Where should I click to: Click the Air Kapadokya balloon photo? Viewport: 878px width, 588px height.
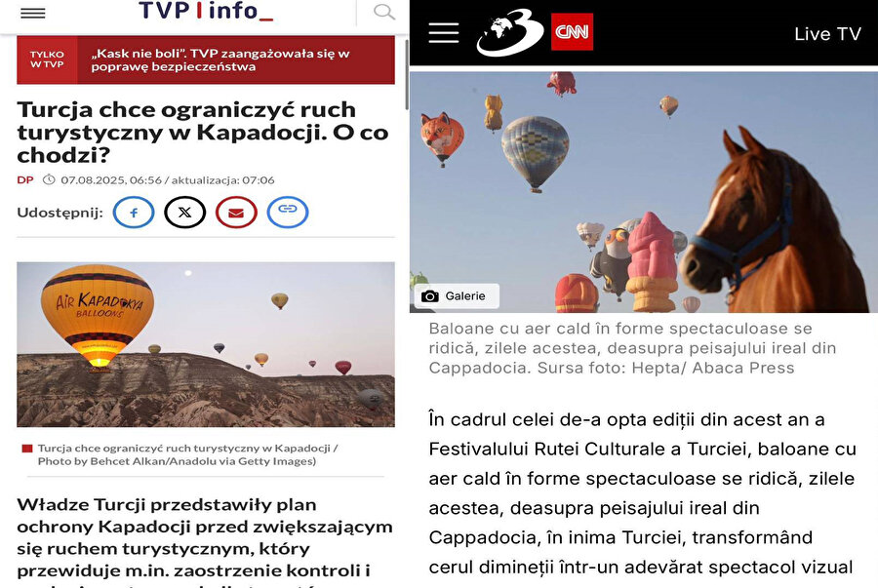pyautogui.click(x=206, y=344)
